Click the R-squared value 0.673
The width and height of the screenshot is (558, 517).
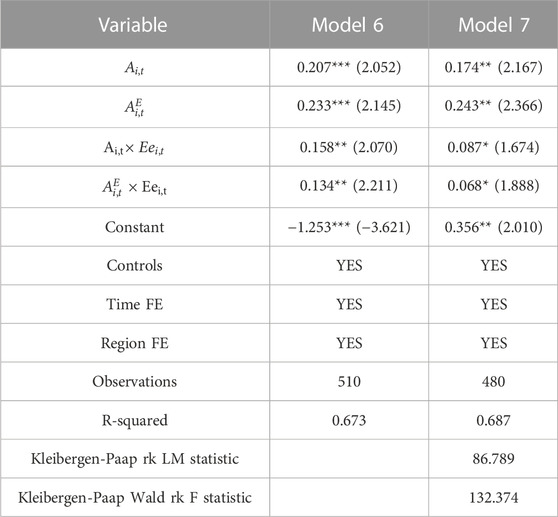(x=349, y=420)
